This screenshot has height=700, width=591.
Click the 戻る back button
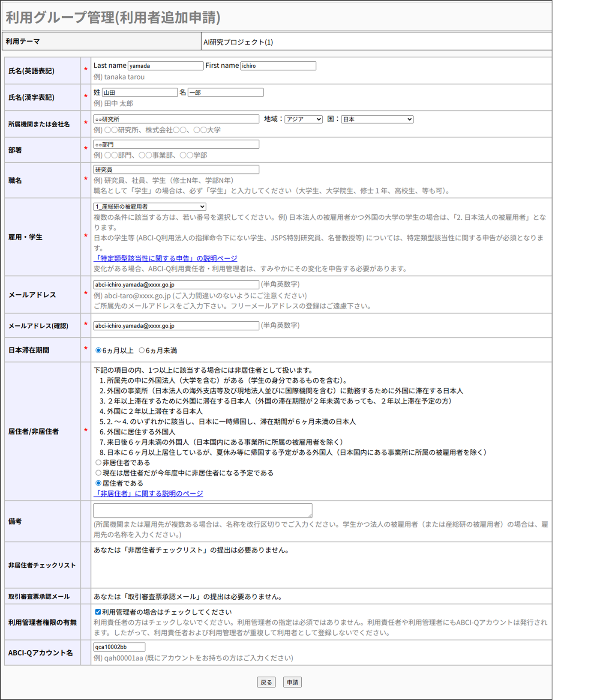[x=266, y=682]
